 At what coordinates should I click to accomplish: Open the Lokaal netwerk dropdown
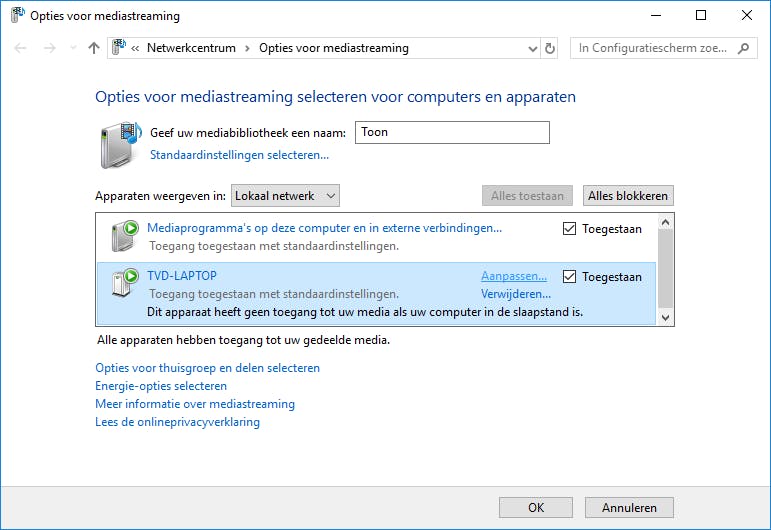coord(285,196)
